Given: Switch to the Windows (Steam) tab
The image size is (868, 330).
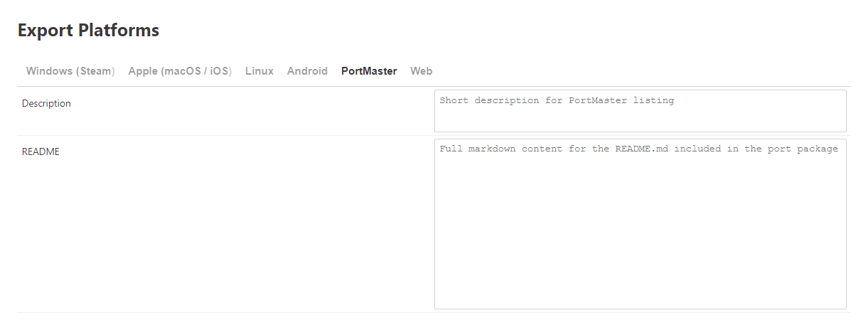Looking at the screenshot, I should pyautogui.click(x=70, y=71).
